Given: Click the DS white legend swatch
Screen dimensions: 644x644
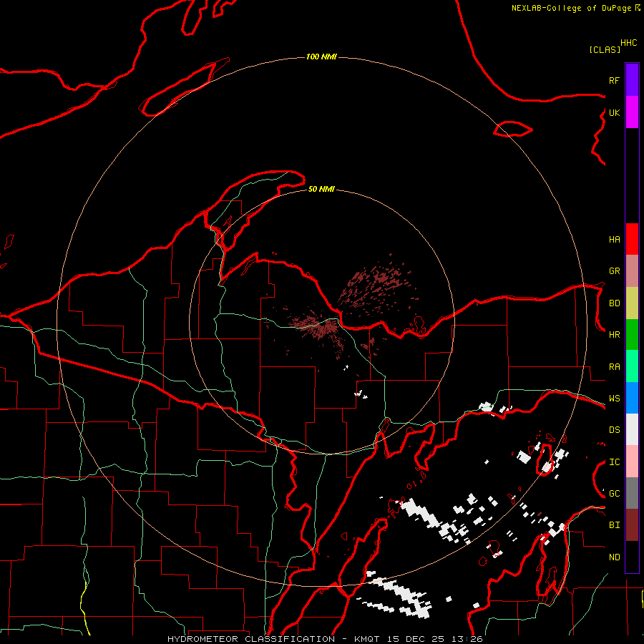Looking at the screenshot, I should tap(632, 429).
